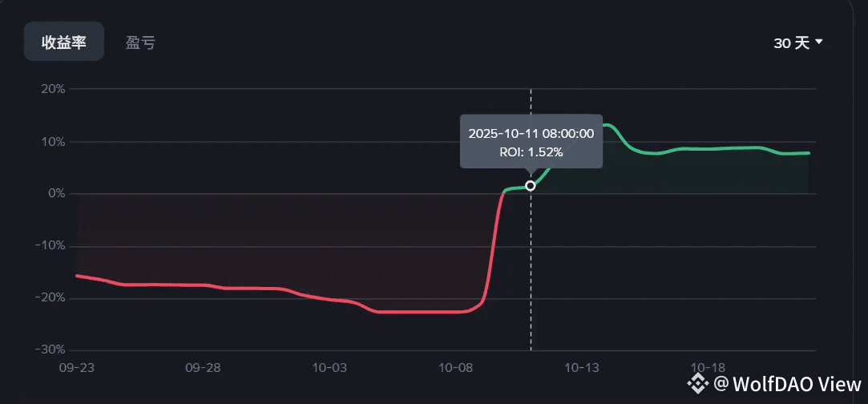Select the 10-13 date on the x-axis

[582, 367]
